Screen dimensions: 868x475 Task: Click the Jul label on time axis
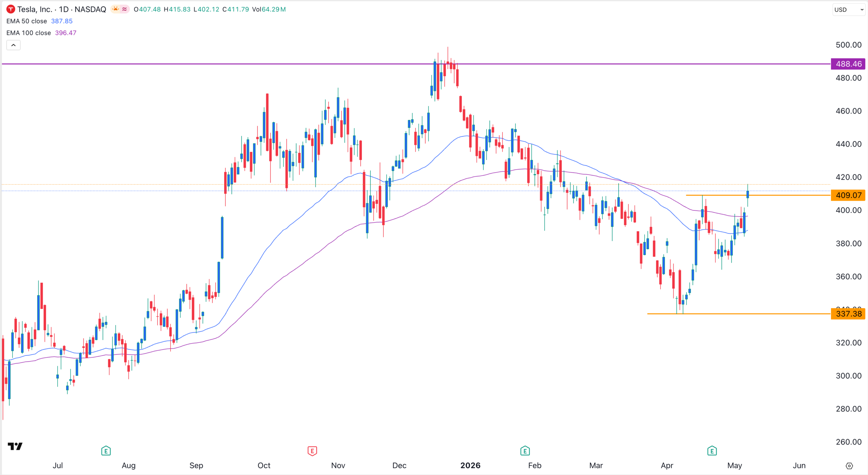pos(58,466)
